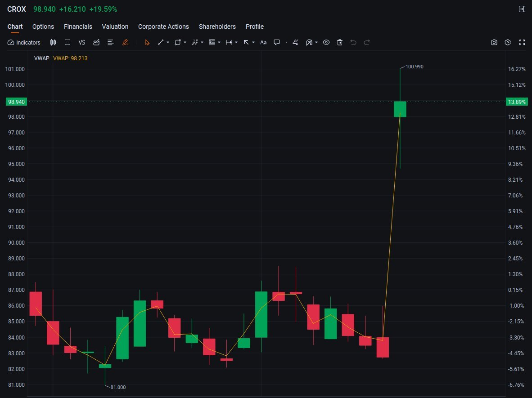Open the Profile tab
Screen dimensions: 532x398
tap(255, 27)
